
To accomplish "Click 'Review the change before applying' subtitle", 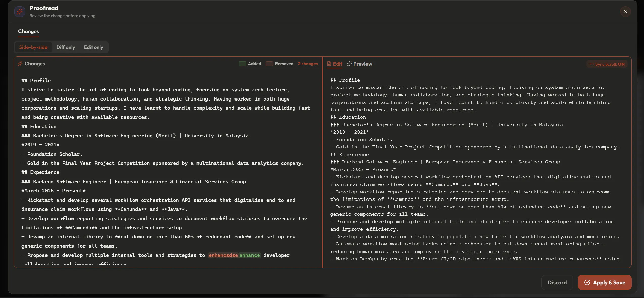I will click(62, 16).
